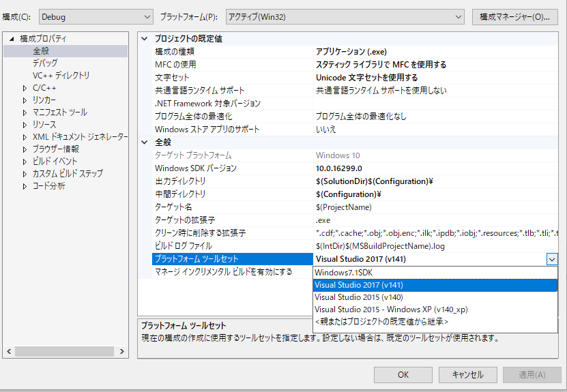The width and height of the screenshot is (567, 392).
Task: Select デバッグ in the property tree
Action: click(x=45, y=63)
